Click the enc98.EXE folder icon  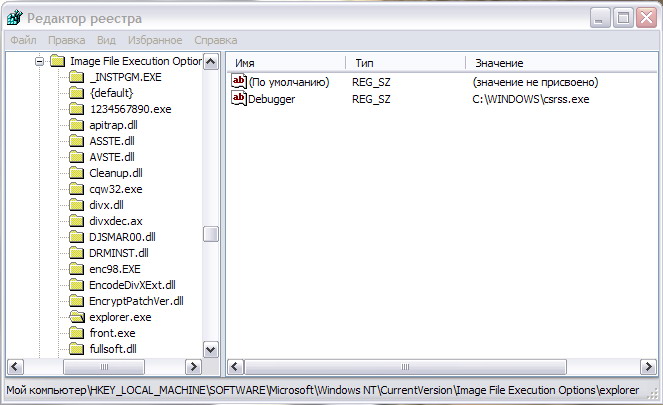[77, 269]
